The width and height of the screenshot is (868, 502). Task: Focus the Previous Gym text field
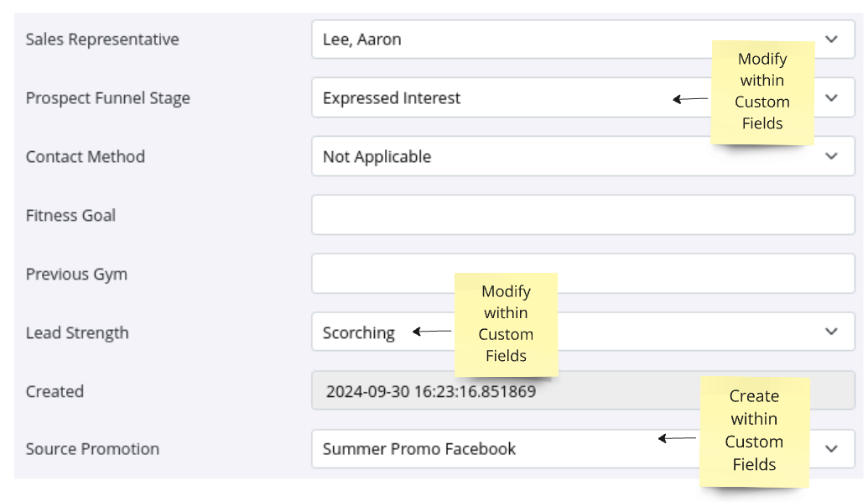click(x=583, y=274)
